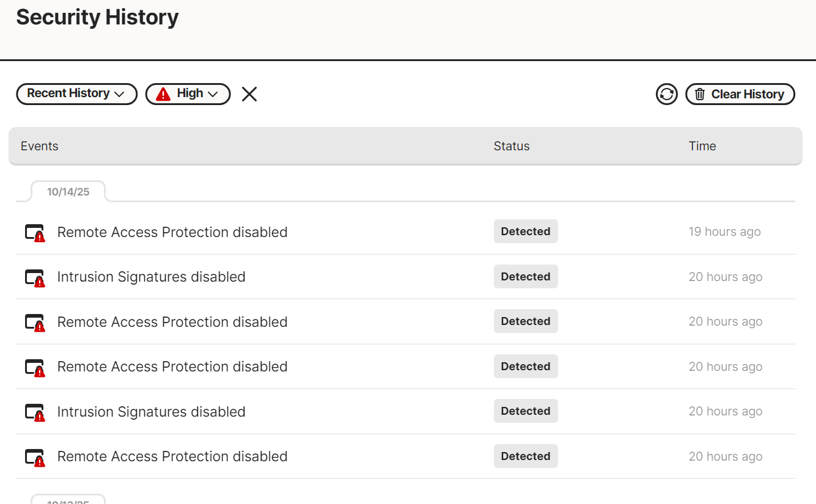Image resolution: width=816 pixels, height=504 pixels.
Task: Open the Recent History dropdown
Action: 76,94
